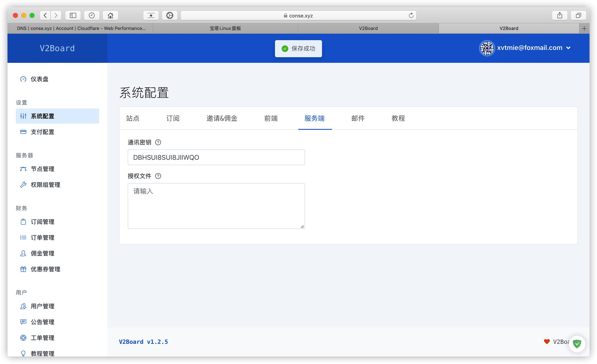Click the 授权文件 text area
The width and height of the screenshot is (597, 364).
[216, 206]
